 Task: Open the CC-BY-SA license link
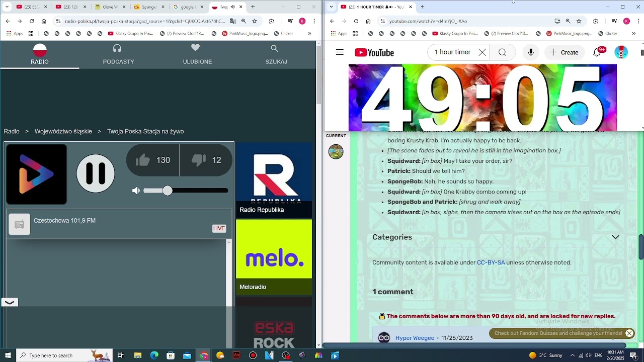click(491, 262)
